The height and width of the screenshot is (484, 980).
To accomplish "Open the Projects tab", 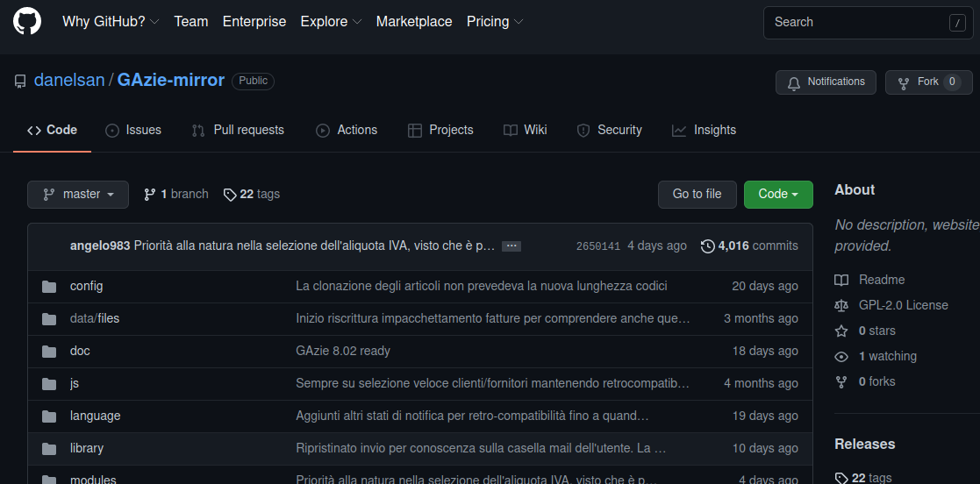I will [x=440, y=130].
